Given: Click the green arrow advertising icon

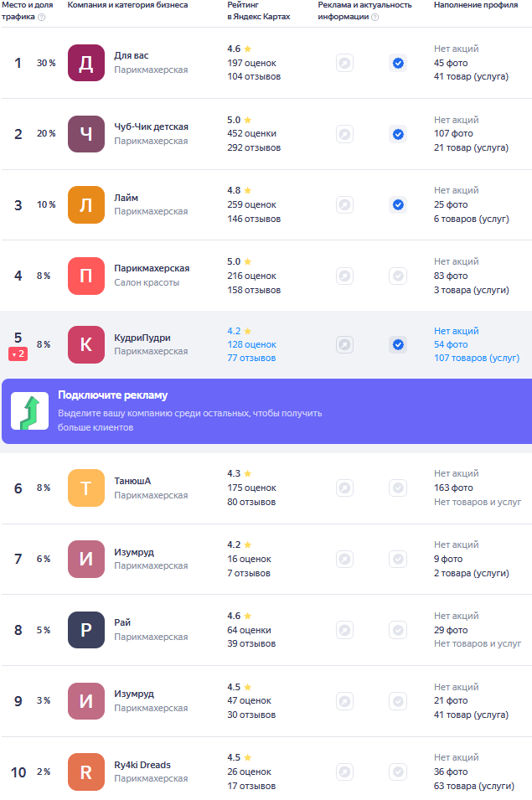Looking at the screenshot, I should coord(30,410).
